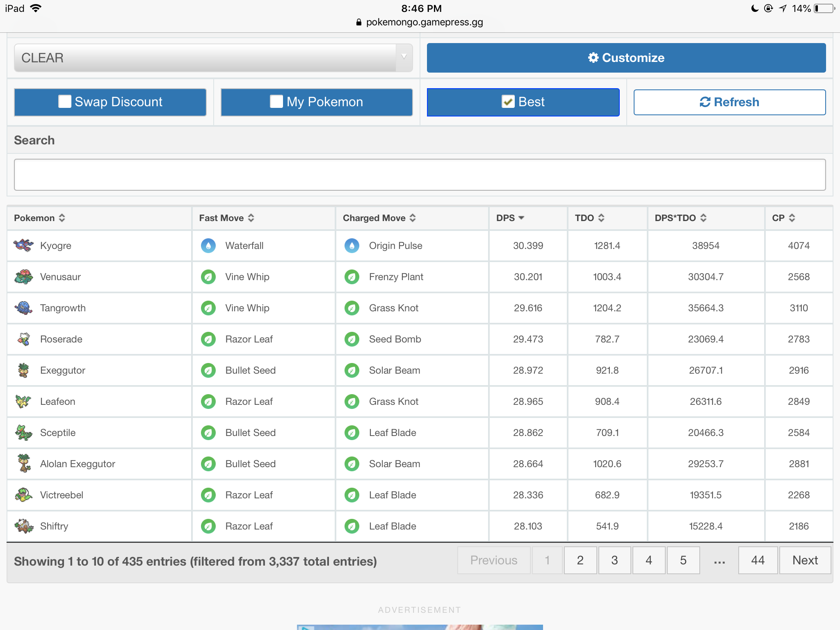The height and width of the screenshot is (630, 840).
Task: Focus the Search input field
Action: coord(420,175)
